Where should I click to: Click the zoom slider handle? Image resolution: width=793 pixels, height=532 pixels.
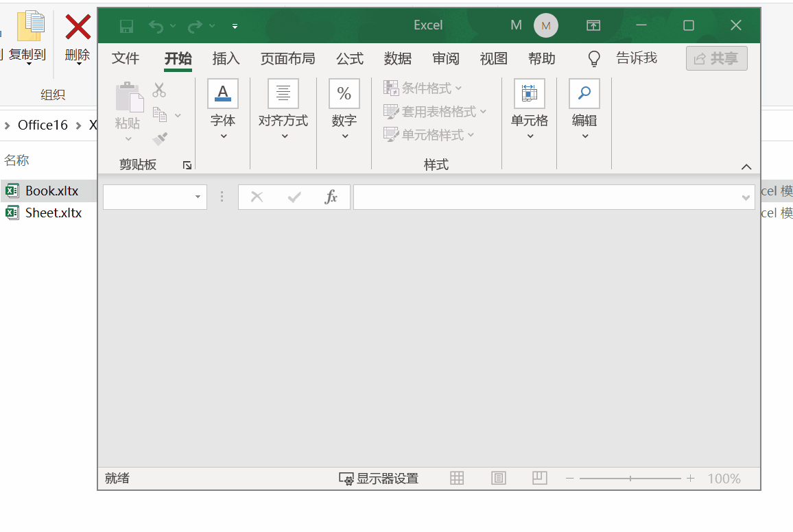pos(630,478)
